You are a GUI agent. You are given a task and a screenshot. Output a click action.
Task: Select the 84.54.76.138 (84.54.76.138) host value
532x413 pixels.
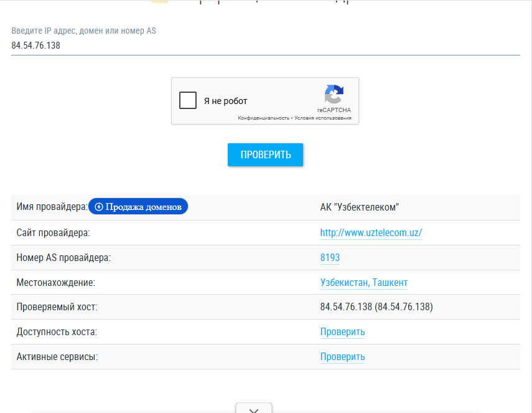376,307
